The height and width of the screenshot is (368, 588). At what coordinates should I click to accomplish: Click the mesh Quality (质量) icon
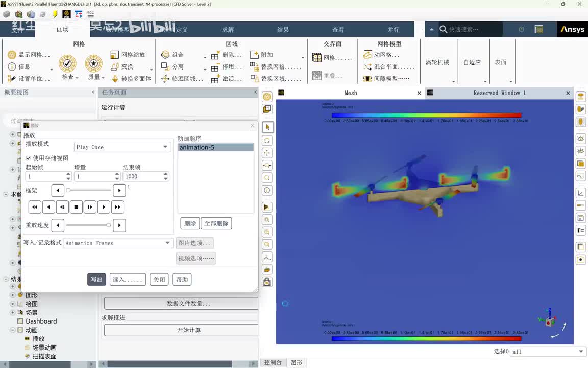93,63
